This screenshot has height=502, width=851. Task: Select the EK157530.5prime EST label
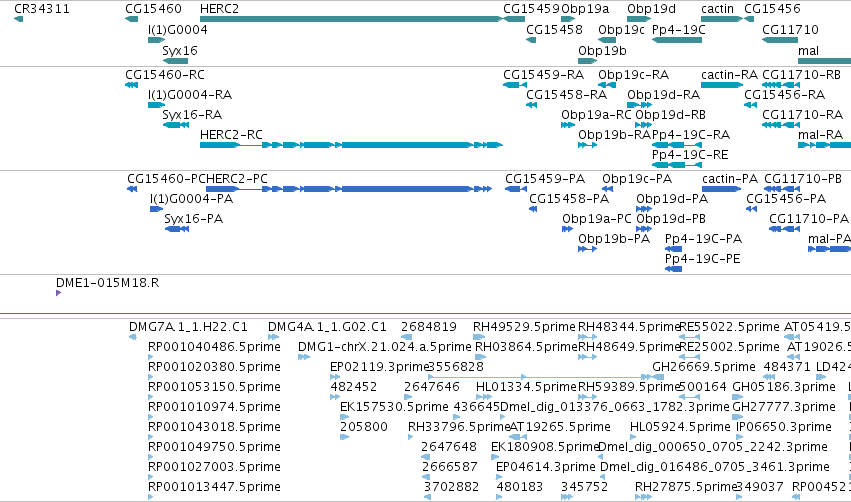click(394, 407)
